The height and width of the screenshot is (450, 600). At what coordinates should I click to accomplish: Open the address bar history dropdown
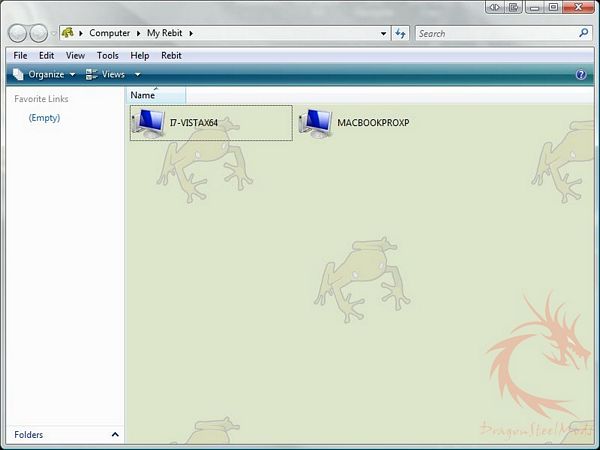(x=383, y=33)
